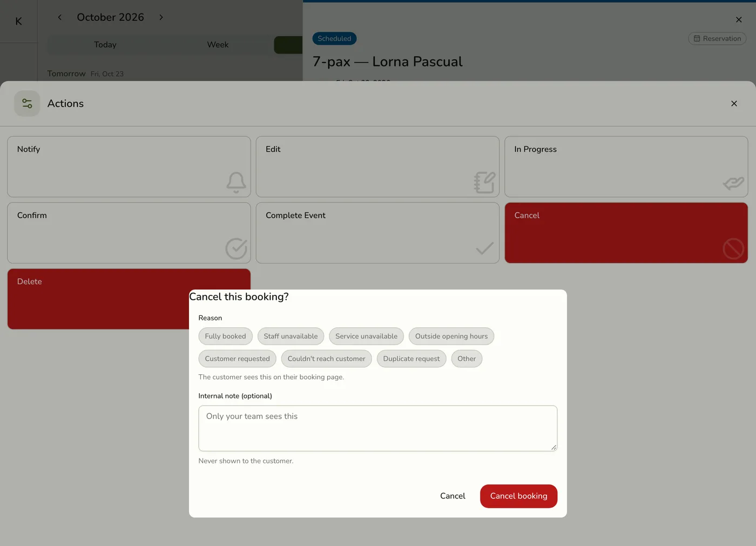This screenshot has height=546, width=756.
Task: Pick the Customer requested reason
Action: point(237,359)
